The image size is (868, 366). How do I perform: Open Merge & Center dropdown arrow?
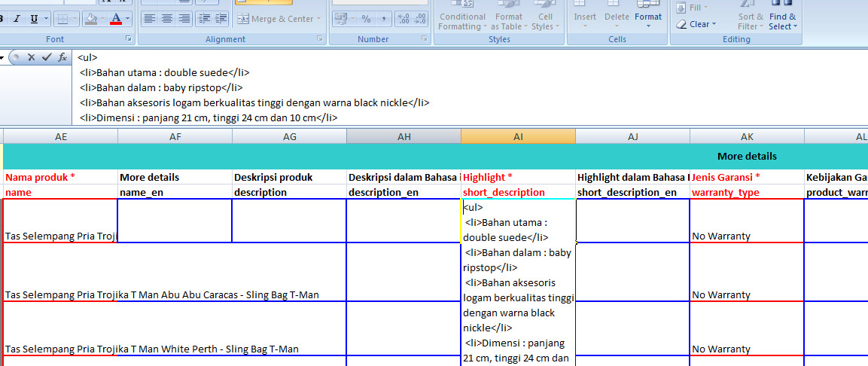point(319,20)
